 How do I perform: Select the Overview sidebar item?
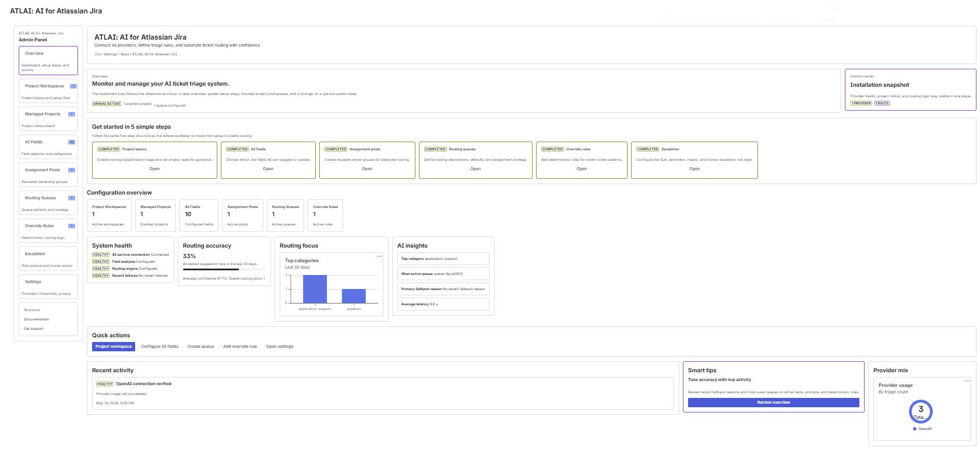[x=48, y=61]
